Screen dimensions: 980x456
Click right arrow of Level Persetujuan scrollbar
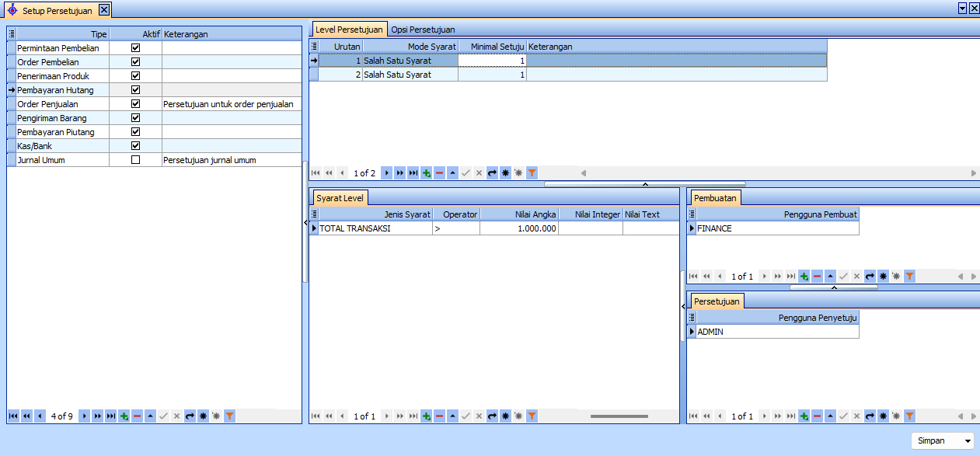pos(974,173)
